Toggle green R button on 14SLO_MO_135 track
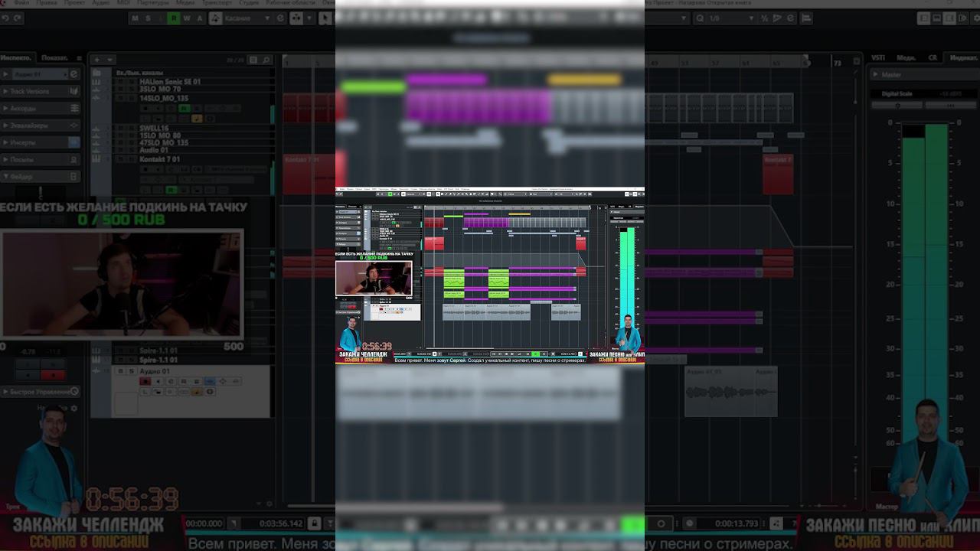980x551 pixels. [x=184, y=109]
